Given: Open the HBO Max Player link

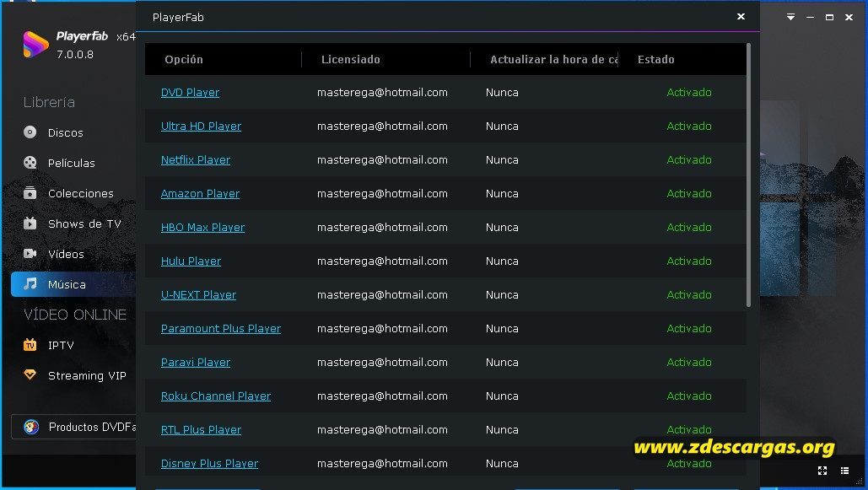Looking at the screenshot, I should (x=202, y=228).
